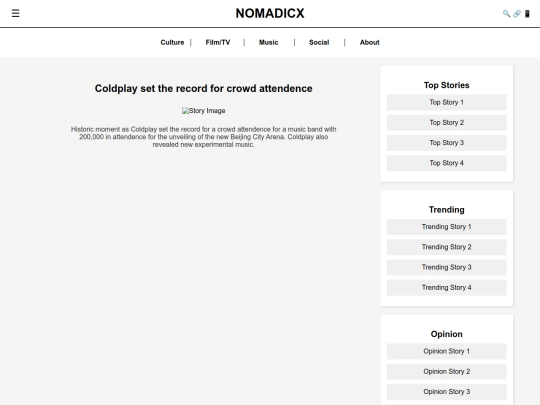Viewport: 540px width, 405px height.
Task: Open Top Story 1
Action: coord(447,102)
